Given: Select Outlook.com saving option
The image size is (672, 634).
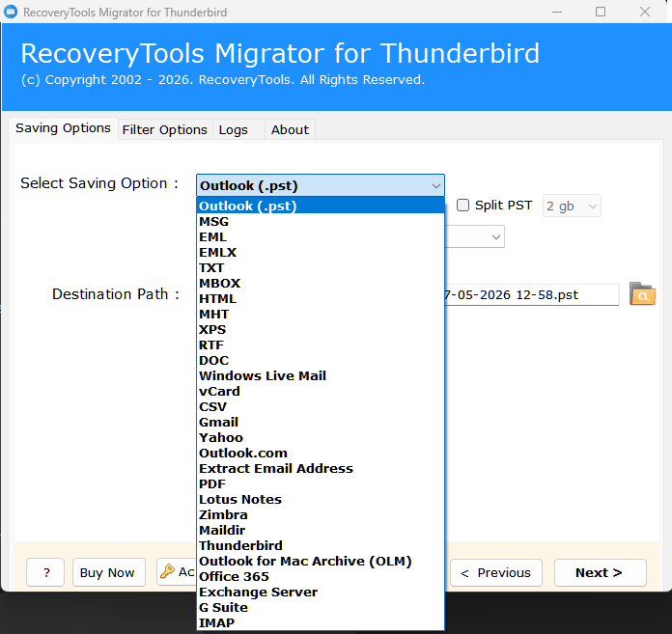Looking at the screenshot, I should click(x=321, y=453).
